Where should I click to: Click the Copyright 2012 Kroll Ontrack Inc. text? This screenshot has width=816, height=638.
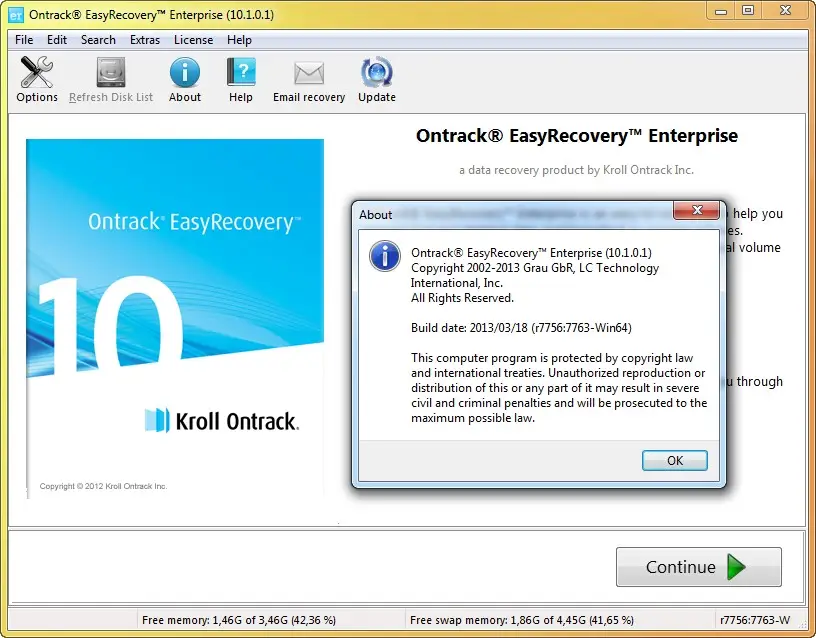[x=103, y=486]
